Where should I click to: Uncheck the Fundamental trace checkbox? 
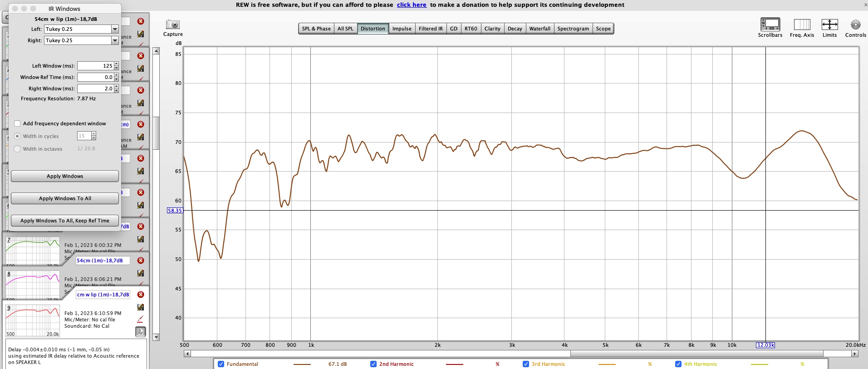click(221, 364)
